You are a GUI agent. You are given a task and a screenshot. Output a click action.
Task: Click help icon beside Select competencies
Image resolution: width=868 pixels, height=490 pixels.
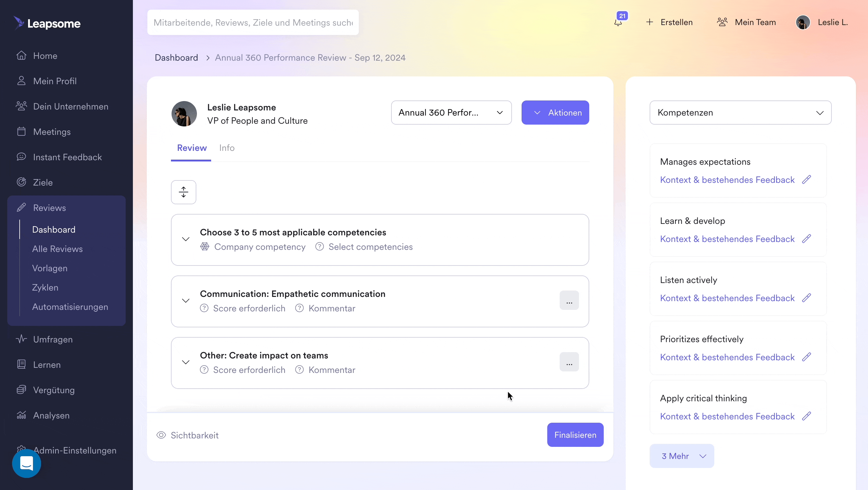320,247
